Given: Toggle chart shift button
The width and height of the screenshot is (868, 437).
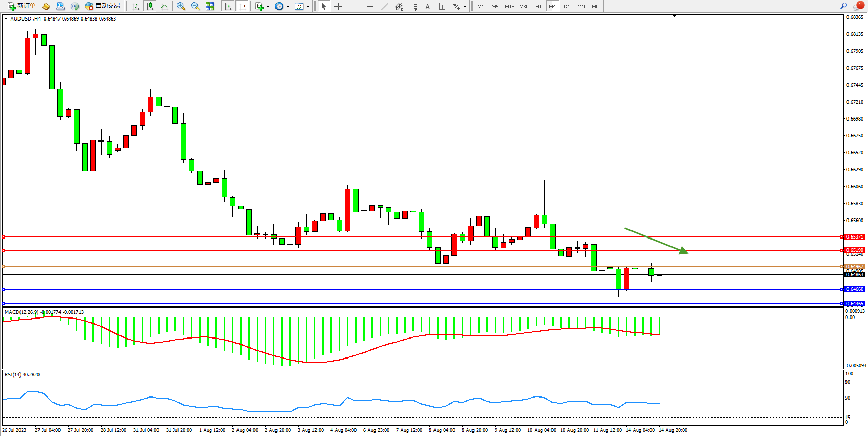Looking at the screenshot, I should (x=243, y=6).
